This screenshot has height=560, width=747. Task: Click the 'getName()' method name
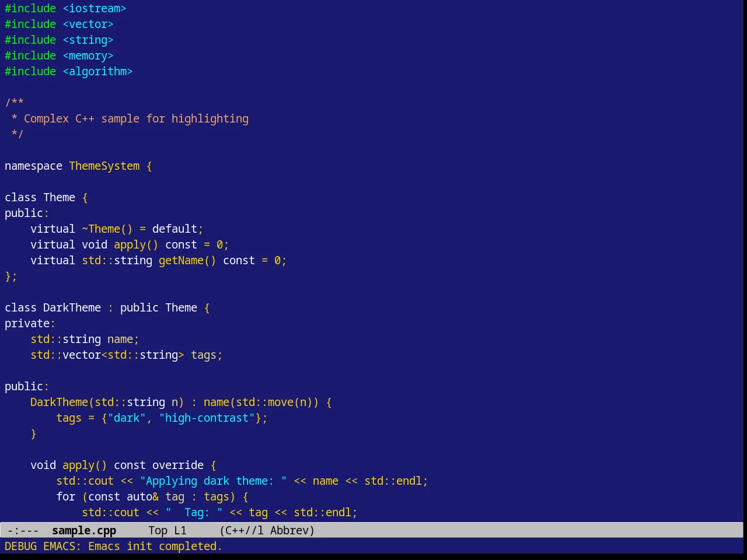[187, 260]
